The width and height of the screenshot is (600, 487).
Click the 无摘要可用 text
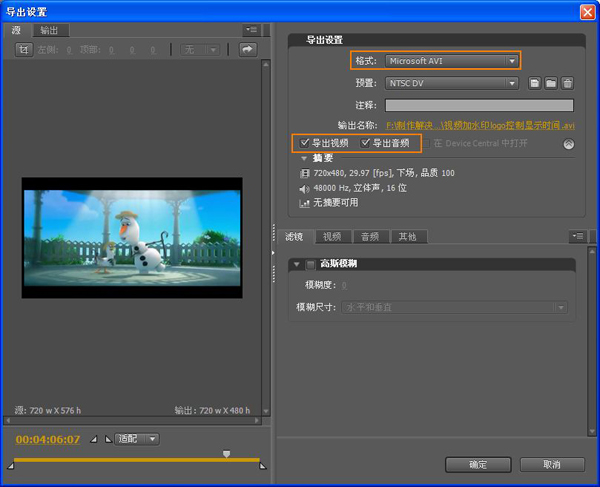tap(336, 203)
